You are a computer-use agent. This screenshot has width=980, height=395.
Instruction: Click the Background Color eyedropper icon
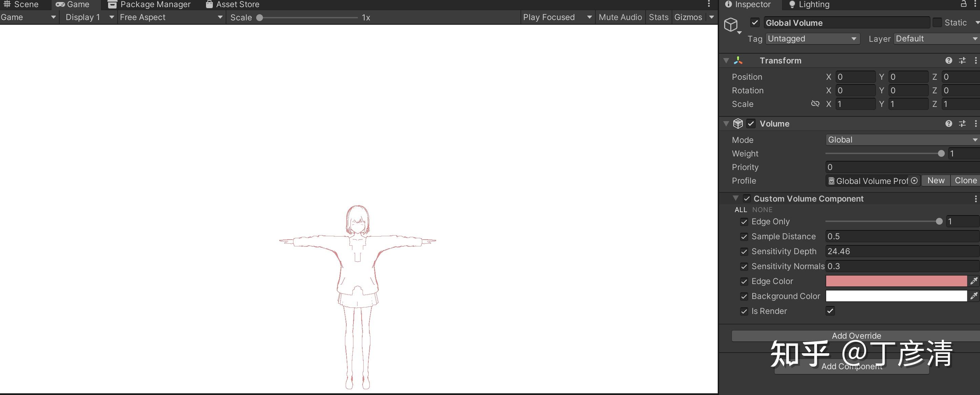click(974, 296)
